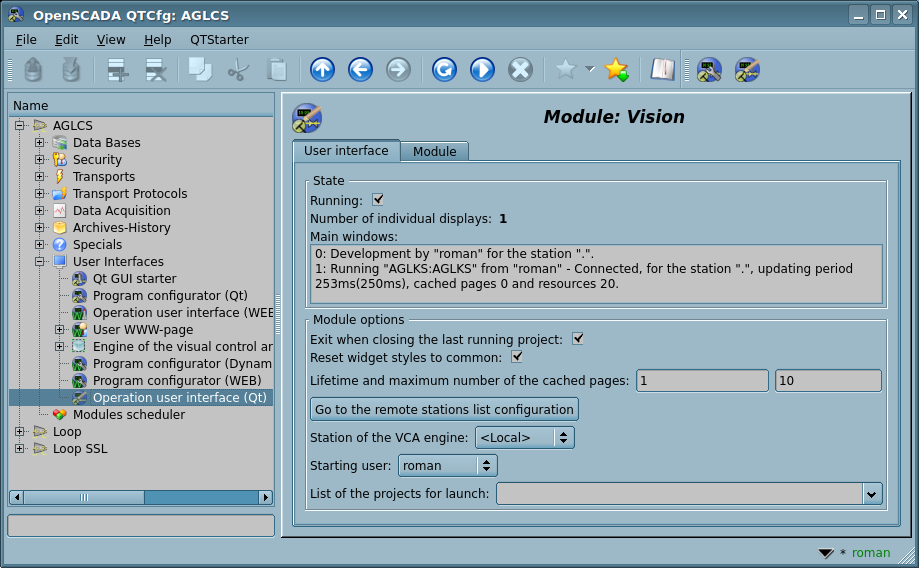Click the Transports lightning icon in the tree

(x=59, y=176)
